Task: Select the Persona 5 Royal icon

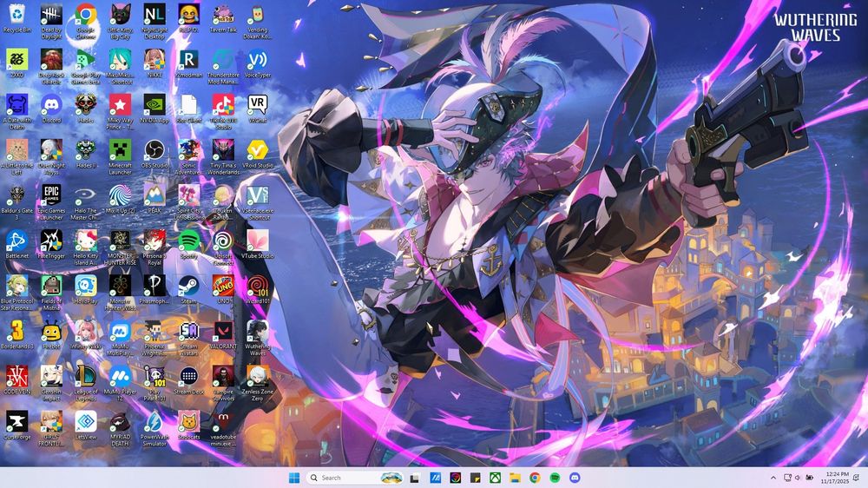Action: coord(155,248)
